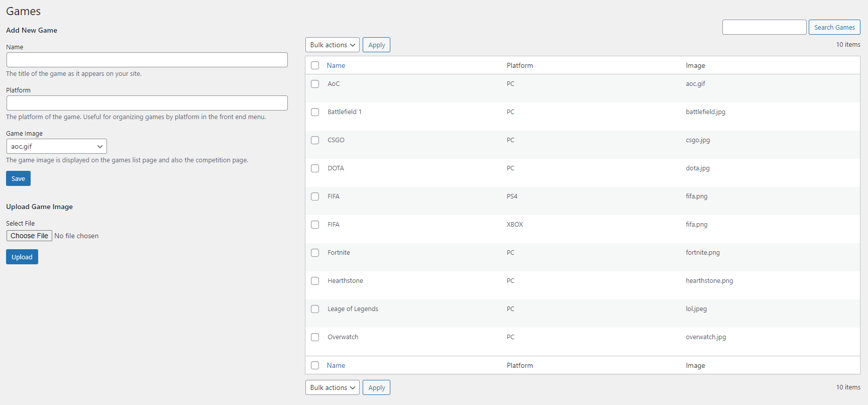Check the FIFA PS4 row checkbox
The height and width of the screenshot is (405, 868).
coord(315,196)
